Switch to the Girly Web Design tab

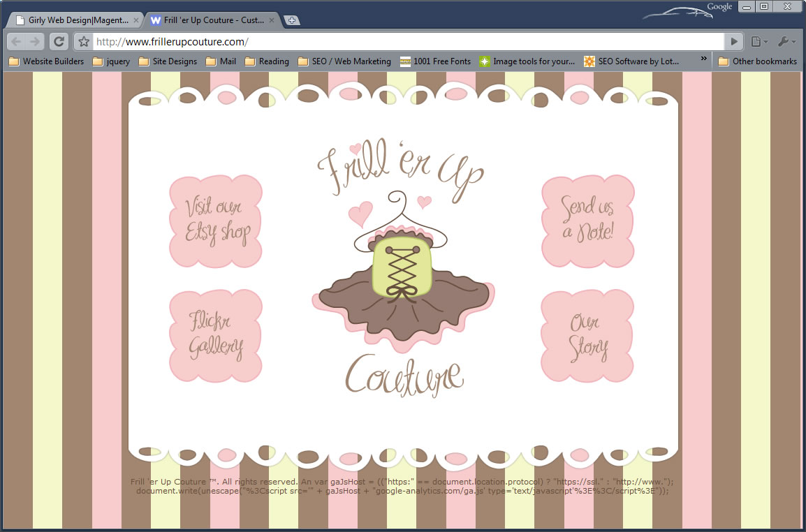pyautogui.click(x=73, y=20)
